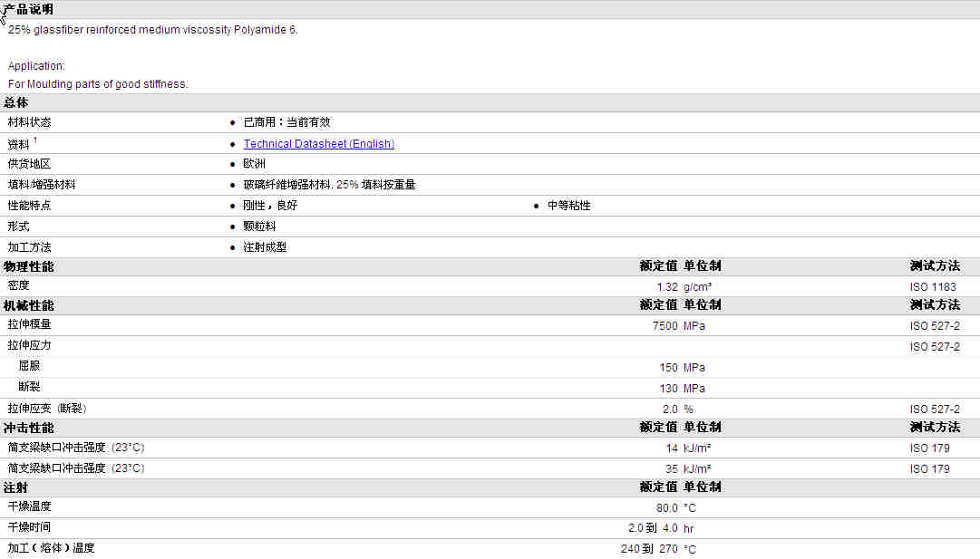
Task: Select 测试方法 header in 冲击性能 row
Action: pyautogui.click(x=935, y=428)
